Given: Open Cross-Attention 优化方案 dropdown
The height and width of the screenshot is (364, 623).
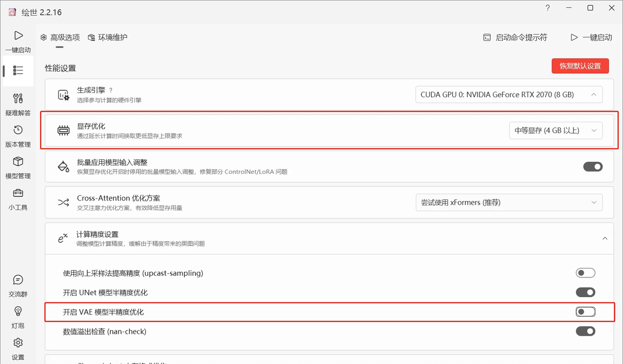Looking at the screenshot, I should [509, 202].
